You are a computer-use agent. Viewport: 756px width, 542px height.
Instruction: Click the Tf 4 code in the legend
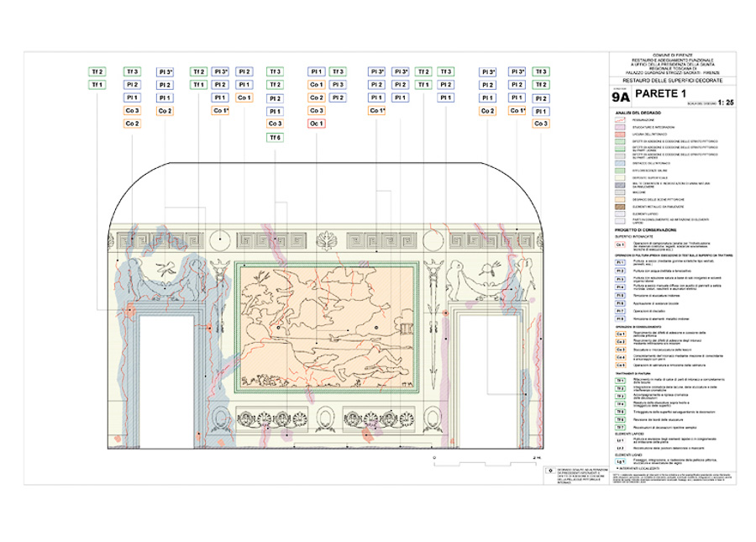(x=620, y=404)
